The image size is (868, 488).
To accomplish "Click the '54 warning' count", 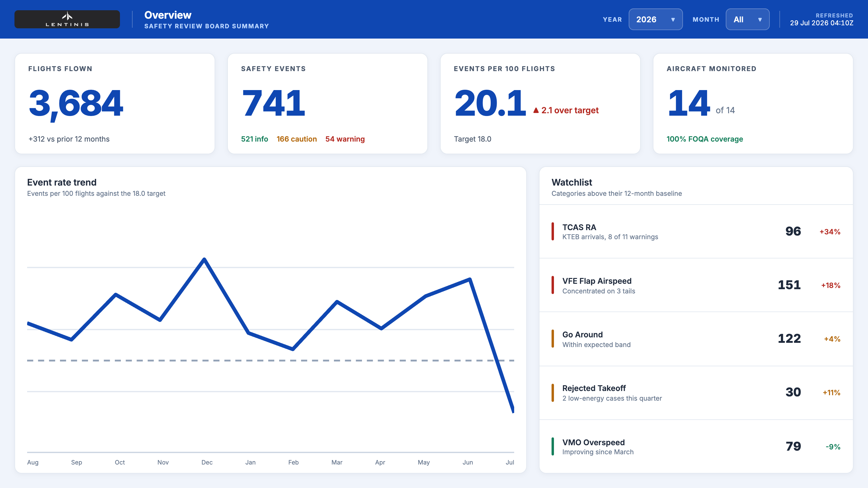I will coord(345,139).
